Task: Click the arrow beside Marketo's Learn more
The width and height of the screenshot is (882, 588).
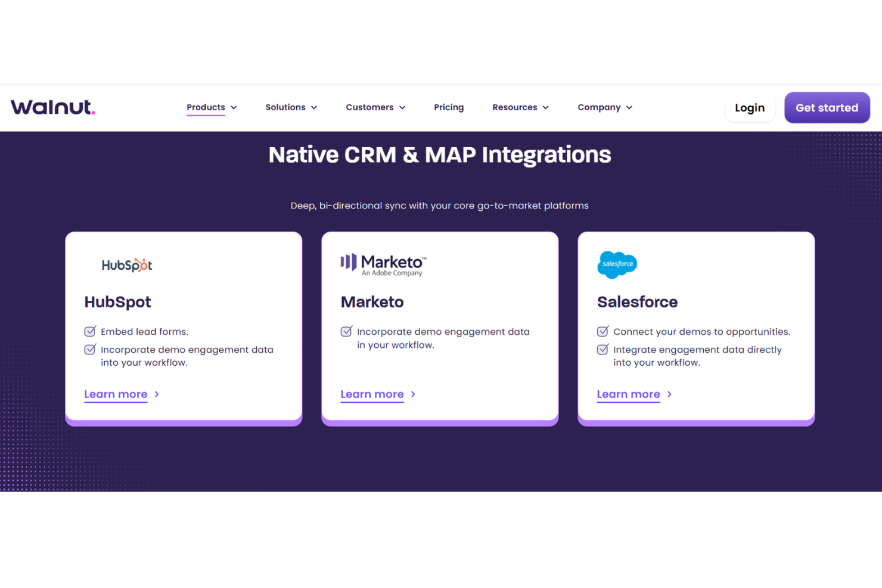Action: click(413, 394)
